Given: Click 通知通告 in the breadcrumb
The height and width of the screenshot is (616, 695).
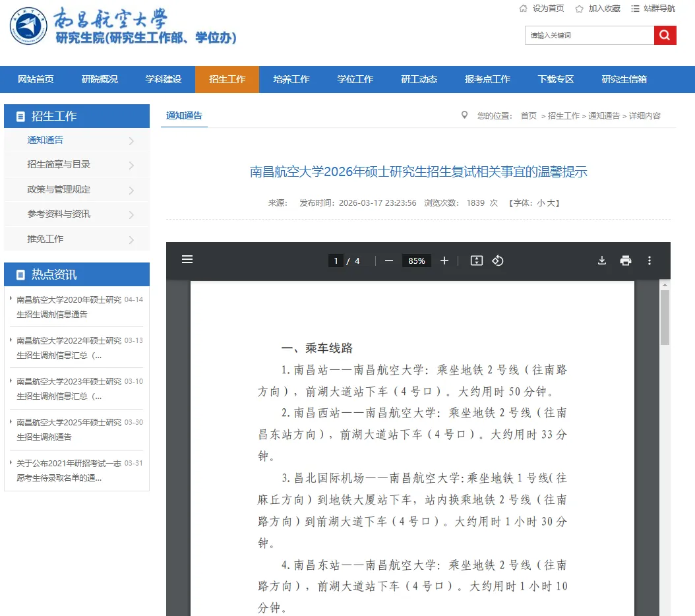Looking at the screenshot, I should coord(604,116).
